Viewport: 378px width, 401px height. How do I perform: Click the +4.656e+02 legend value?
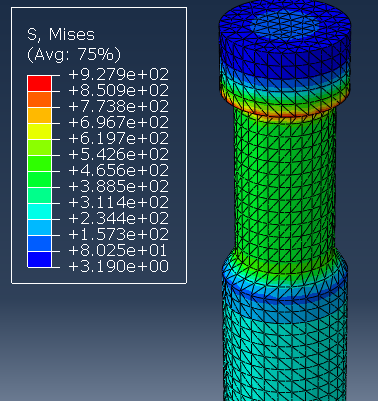(119, 170)
